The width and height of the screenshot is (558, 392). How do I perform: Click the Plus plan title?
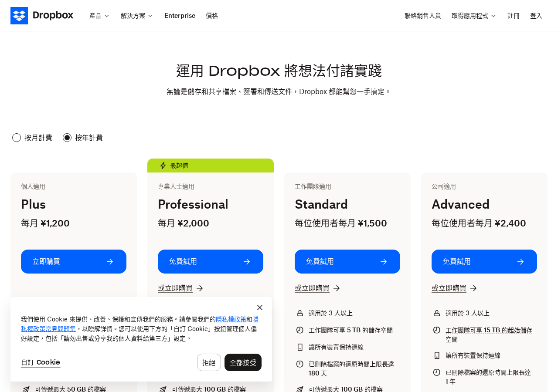point(34,204)
